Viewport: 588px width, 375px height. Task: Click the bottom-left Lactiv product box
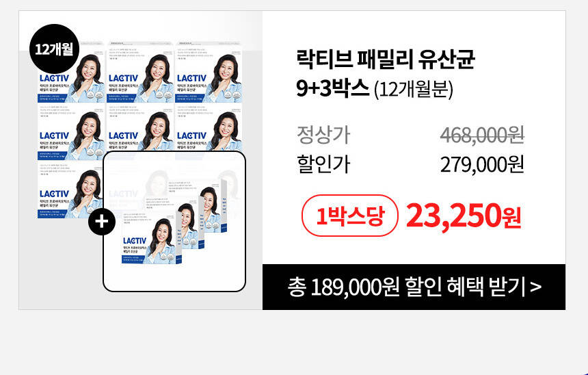70,190
